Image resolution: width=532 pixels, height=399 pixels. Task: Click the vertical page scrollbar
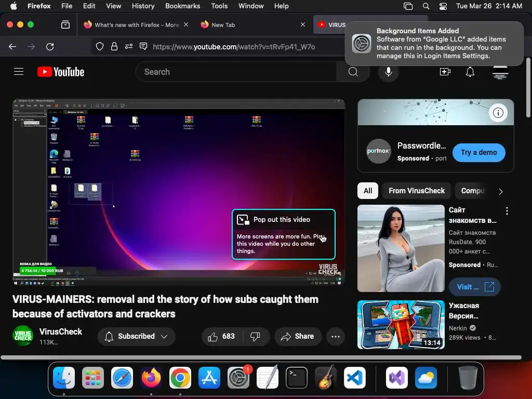pyautogui.click(x=528, y=88)
